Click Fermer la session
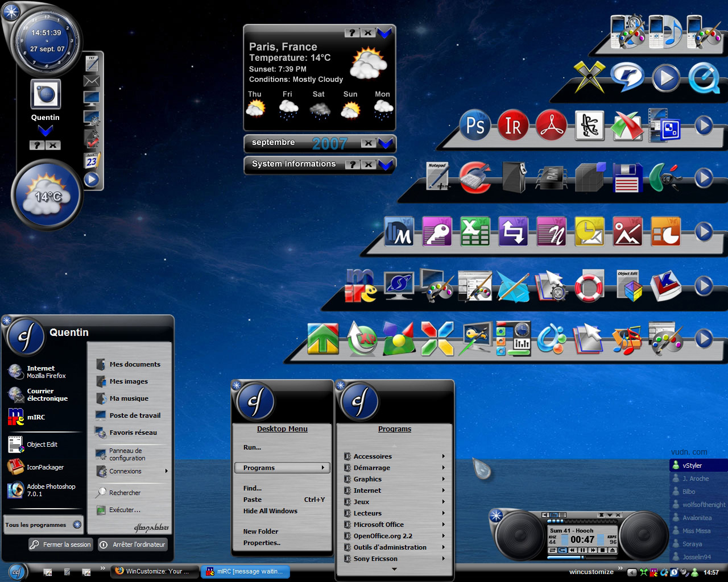Image resolution: width=728 pixels, height=582 pixels. [x=61, y=544]
